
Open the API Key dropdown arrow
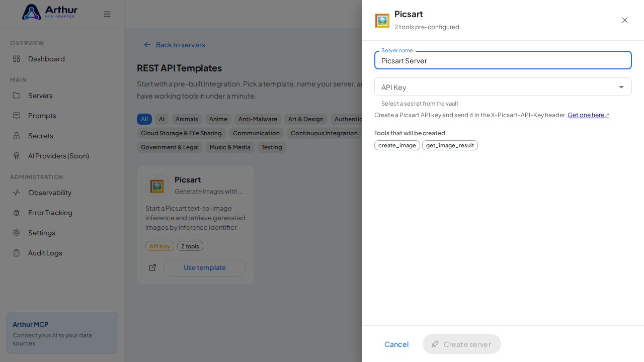(x=621, y=87)
